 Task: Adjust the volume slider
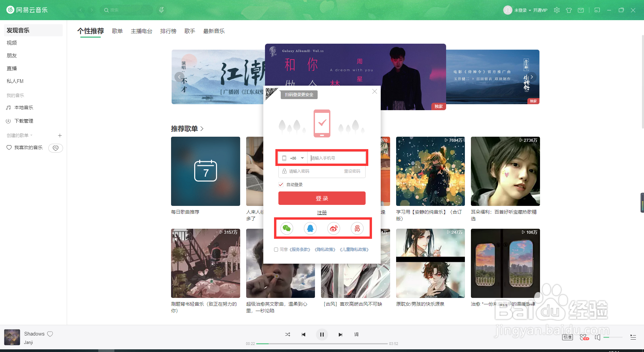tap(613, 337)
